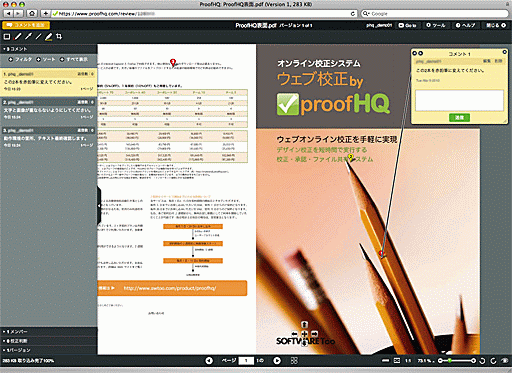Select the crop tool
This screenshot has height=373, width=512.
pyautogui.click(x=59, y=36)
